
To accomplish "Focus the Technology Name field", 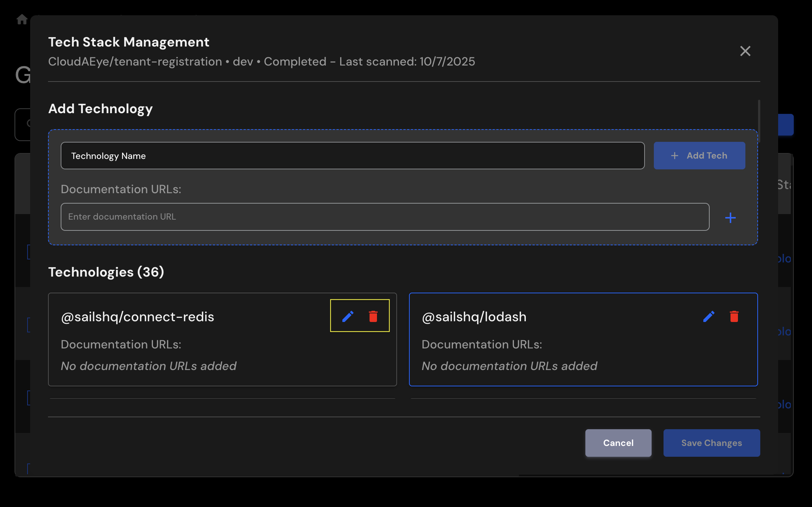I will (x=352, y=156).
